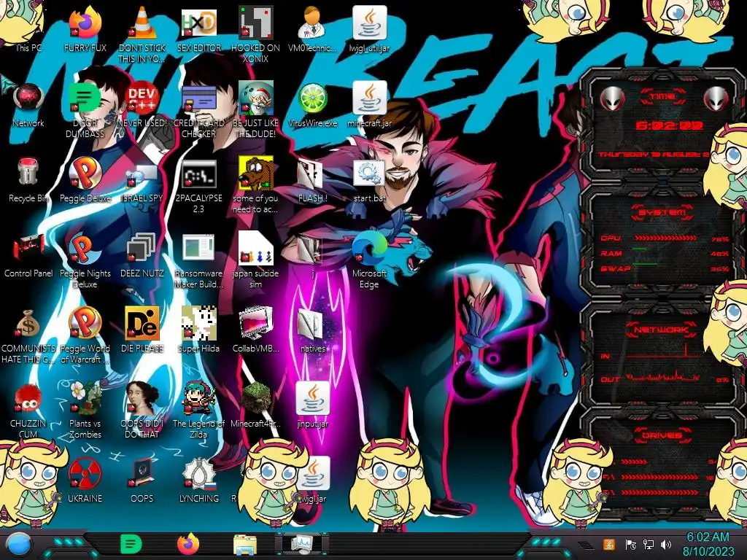The image size is (747, 560).
Task: Launch the HOOKED ON XONIX shortcut
Action: [x=256, y=34]
